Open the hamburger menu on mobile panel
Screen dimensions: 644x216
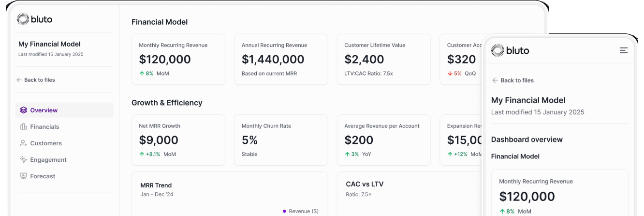[x=624, y=50]
